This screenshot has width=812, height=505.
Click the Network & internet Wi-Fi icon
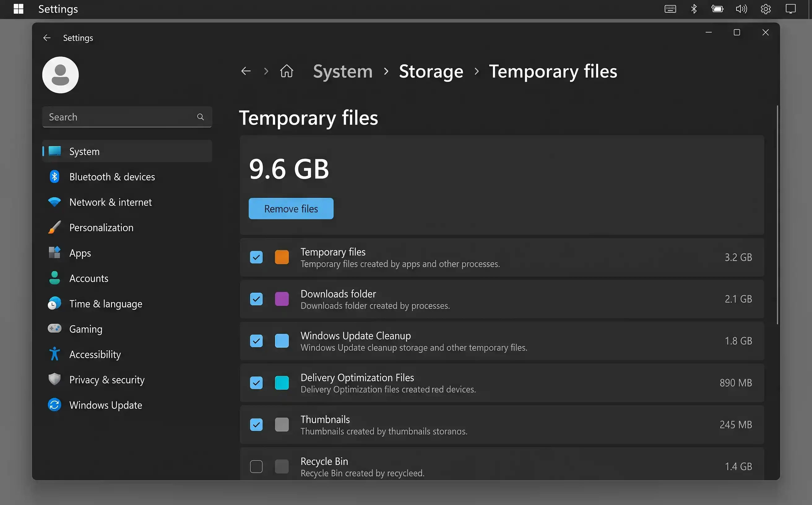[54, 202]
